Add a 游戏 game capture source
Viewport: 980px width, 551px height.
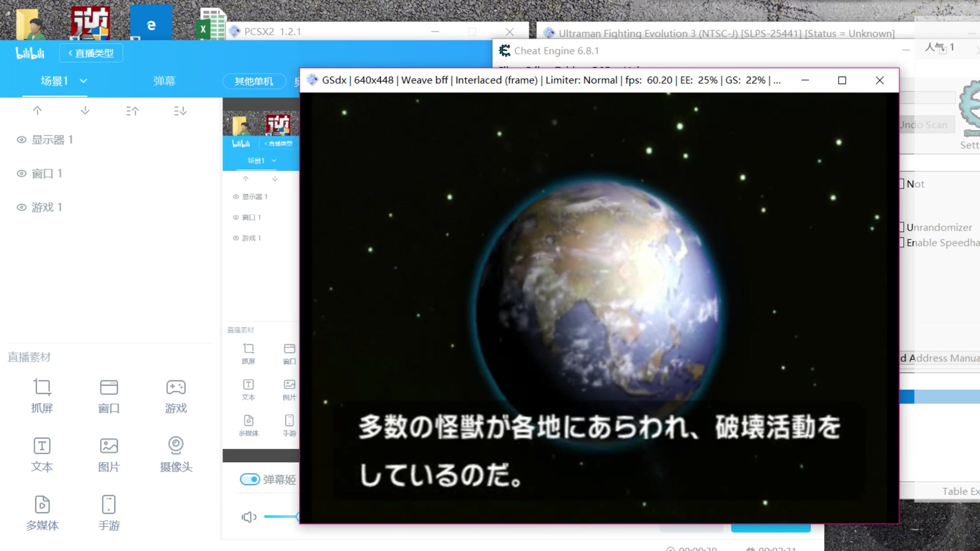point(176,395)
